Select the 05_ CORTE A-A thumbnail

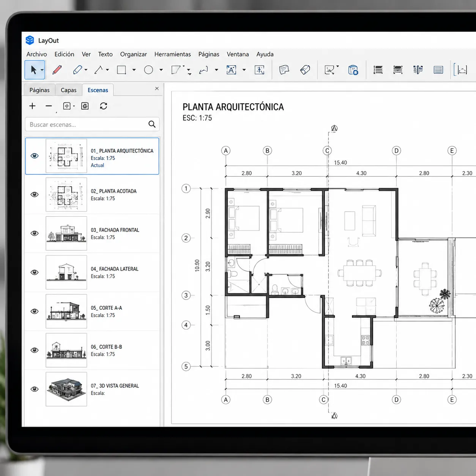(x=66, y=311)
